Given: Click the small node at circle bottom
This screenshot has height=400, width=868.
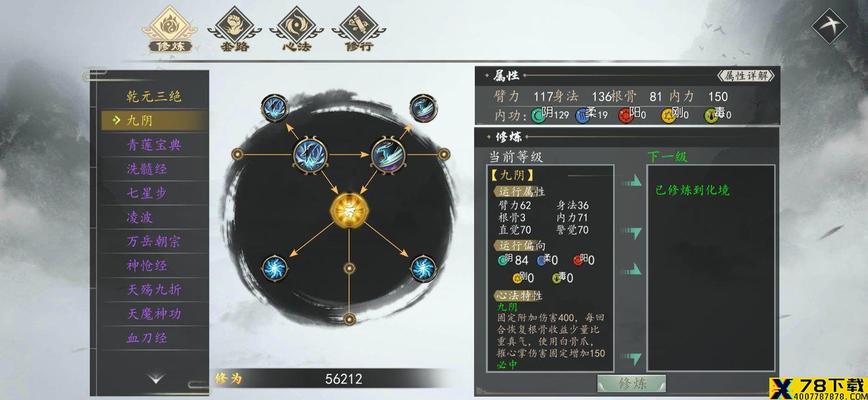Looking at the screenshot, I should coord(349,319).
